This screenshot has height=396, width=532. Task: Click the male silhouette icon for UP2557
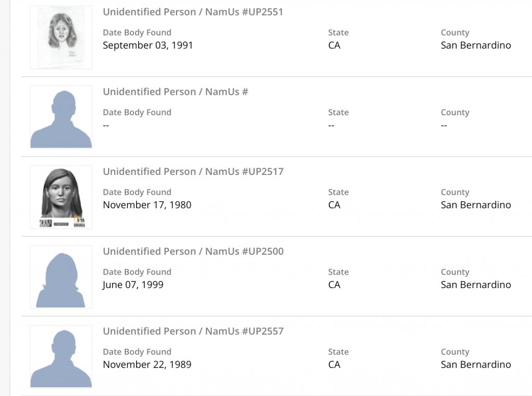(x=61, y=357)
